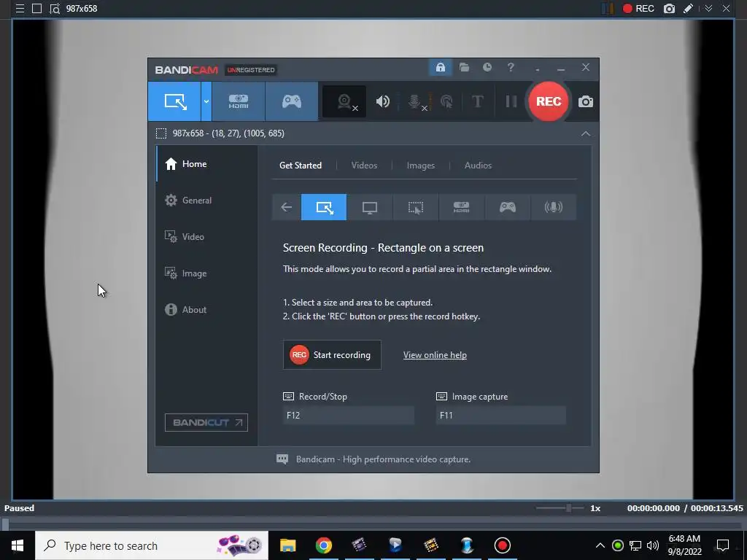Click the double chevron down icon in outer bar
Image resolution: width=747 pixels, height=560 pixels.
coord(708,9)
